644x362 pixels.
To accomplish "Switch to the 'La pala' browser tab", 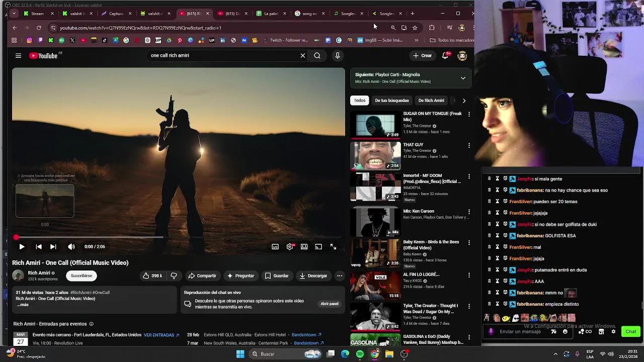I will [272, 14].
